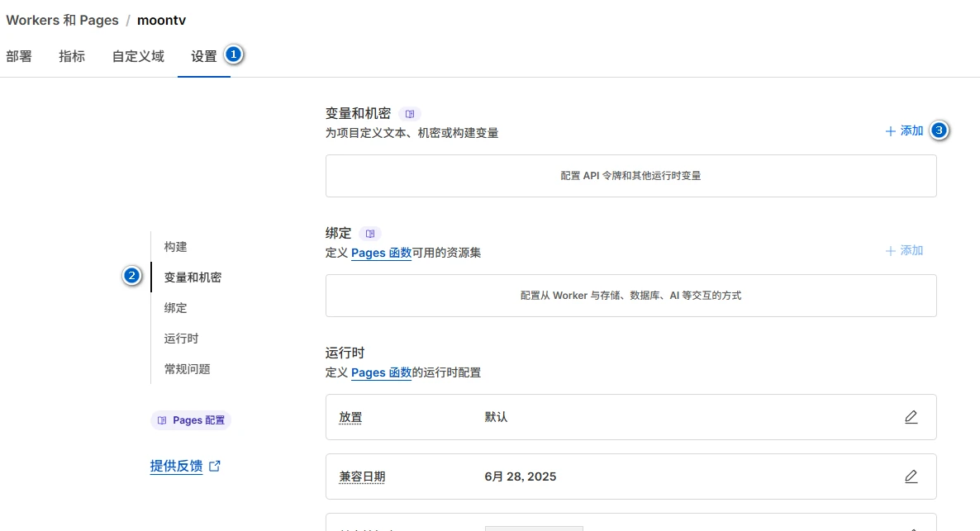Open 常规问题 in the side navigation
This screenshot has height=531, width=980.
(187, 369)
